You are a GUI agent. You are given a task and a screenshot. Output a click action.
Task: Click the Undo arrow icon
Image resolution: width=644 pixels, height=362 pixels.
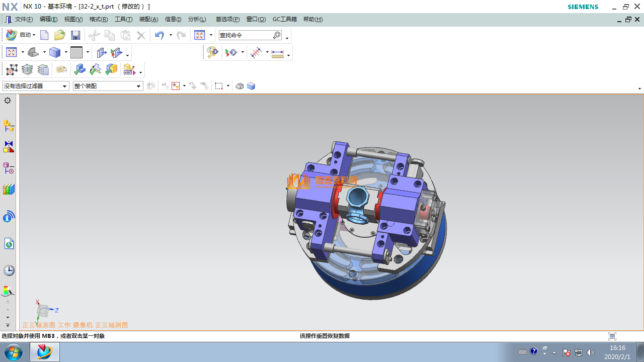(159, 35)
